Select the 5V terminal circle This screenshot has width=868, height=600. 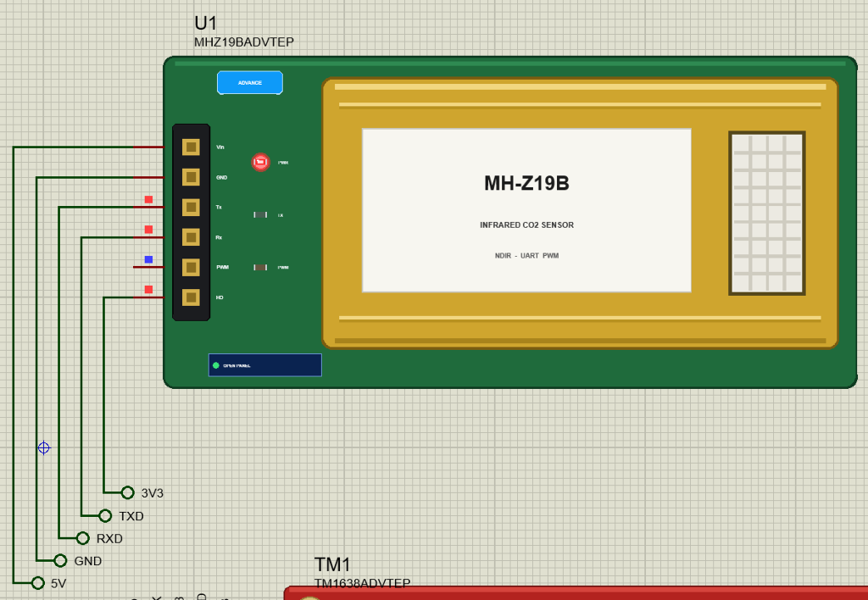click(x=37, y=583)
